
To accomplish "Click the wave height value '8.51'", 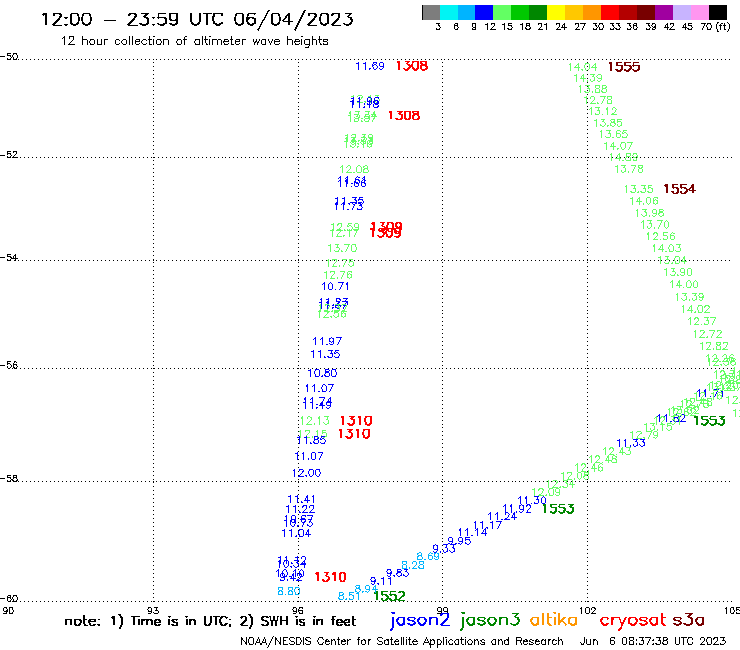I will click(349, 596).
